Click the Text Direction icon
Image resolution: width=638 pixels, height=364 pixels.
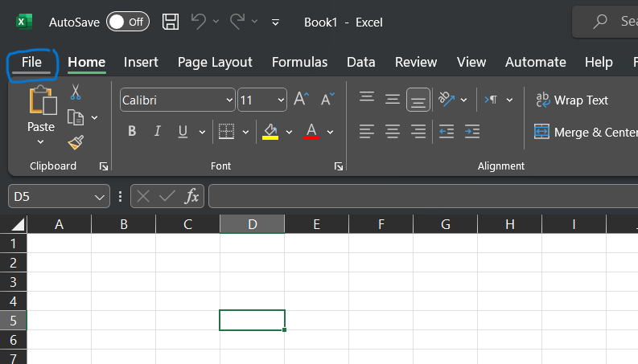point(491,100)
